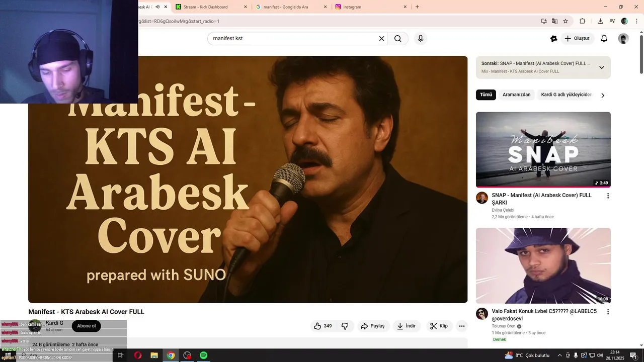This screenshot has height=362, width=644.
Task: Start voice search with the microphone icon
Action: click(x=421, y=39)
